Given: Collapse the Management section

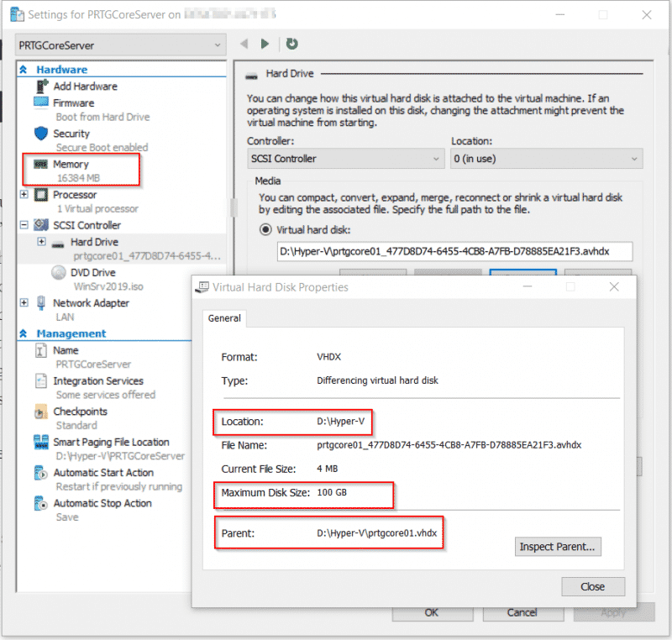Looking at the screenshot, I should tap(24, 333).
